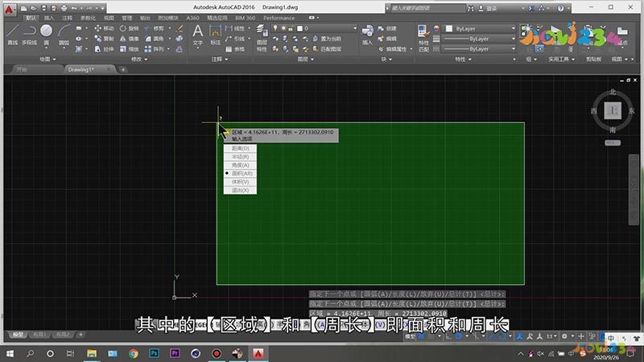The width and height of the screenshot is (644, 362).
Task: Click the Scale (缩放) tool
Action: 129,49
